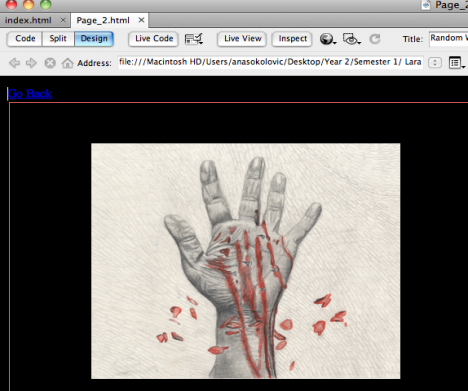Screen dimensions: 468x391
Task: Open the address history stepper
Action: point(435,63)
